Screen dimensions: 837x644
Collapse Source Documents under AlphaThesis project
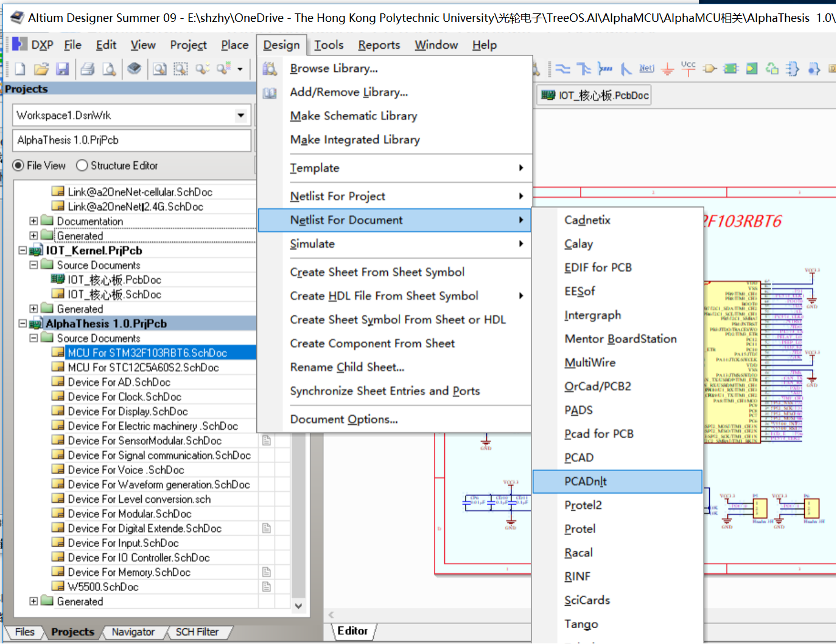pyautogui.click(x=33, y=338)
